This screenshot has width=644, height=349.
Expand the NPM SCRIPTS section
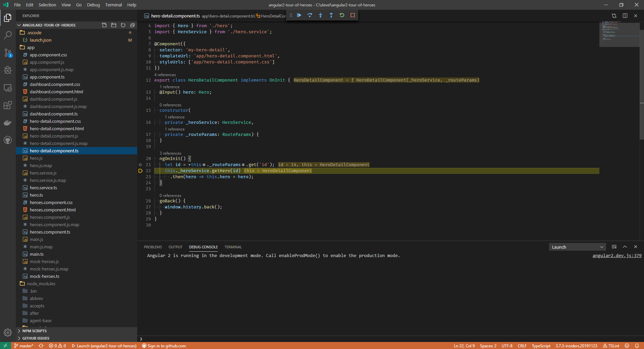click(35, 331)
